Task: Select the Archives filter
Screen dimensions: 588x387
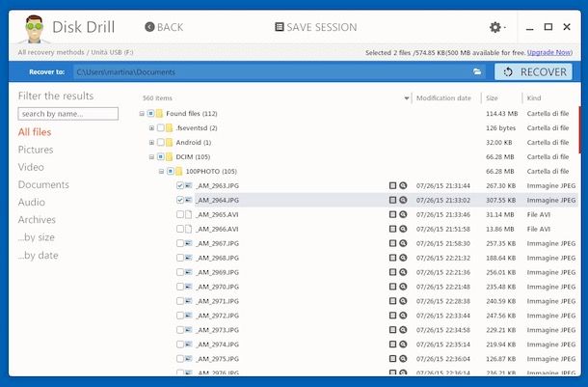Action: (x=37, y=220)
